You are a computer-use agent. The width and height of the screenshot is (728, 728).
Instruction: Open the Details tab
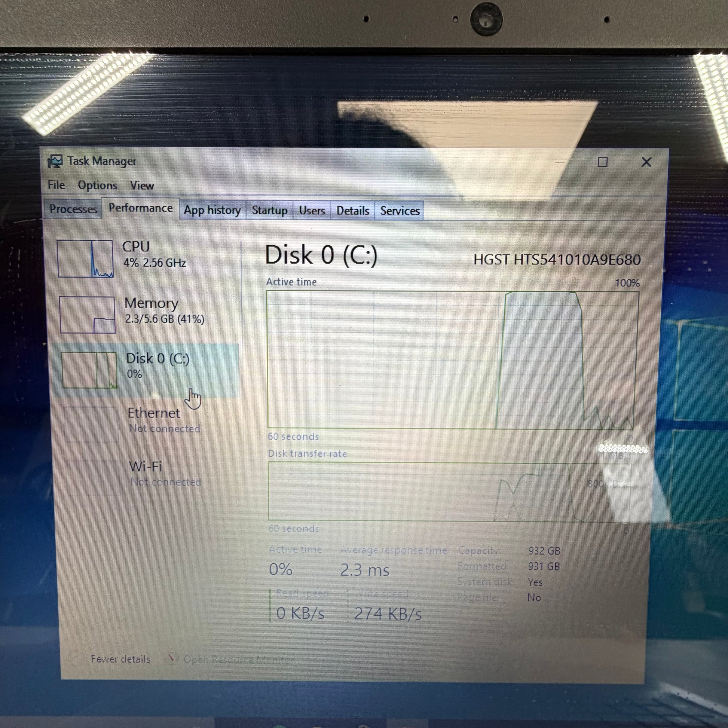click(352, 211)
